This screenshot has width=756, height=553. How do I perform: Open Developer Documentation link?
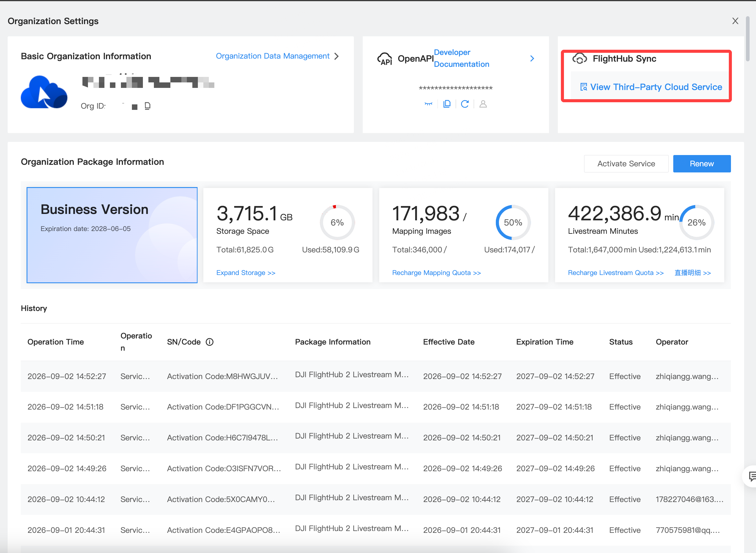pyautogui.click(x=461, y=58)
